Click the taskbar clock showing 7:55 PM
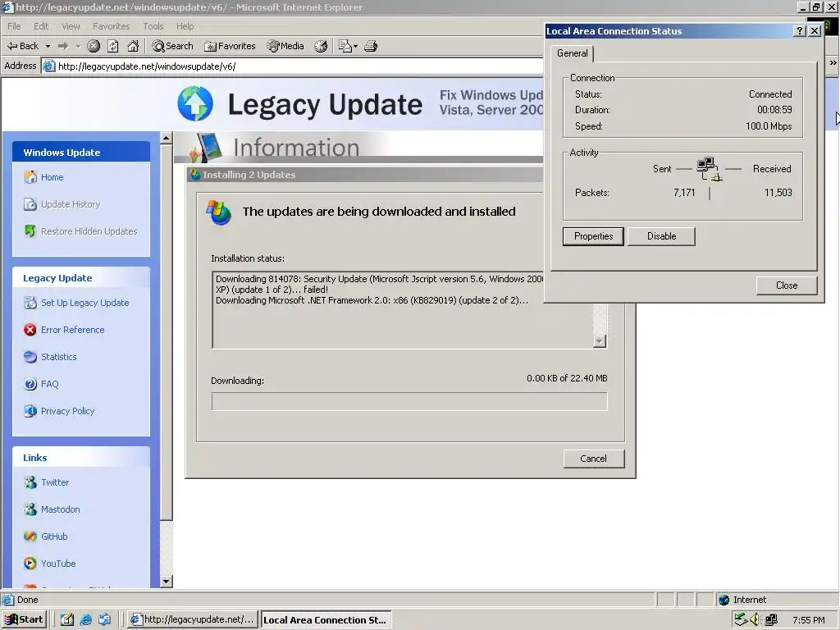 [808, 620]
